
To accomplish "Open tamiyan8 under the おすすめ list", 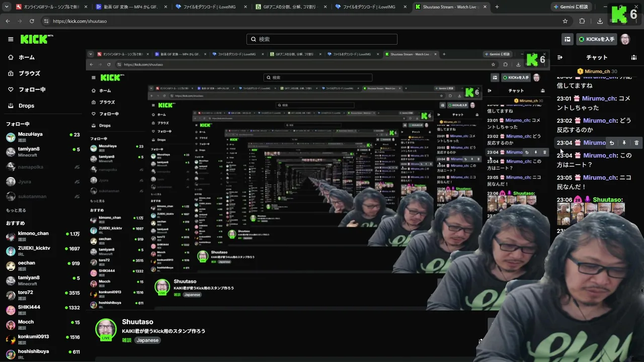I will (42, 281).
